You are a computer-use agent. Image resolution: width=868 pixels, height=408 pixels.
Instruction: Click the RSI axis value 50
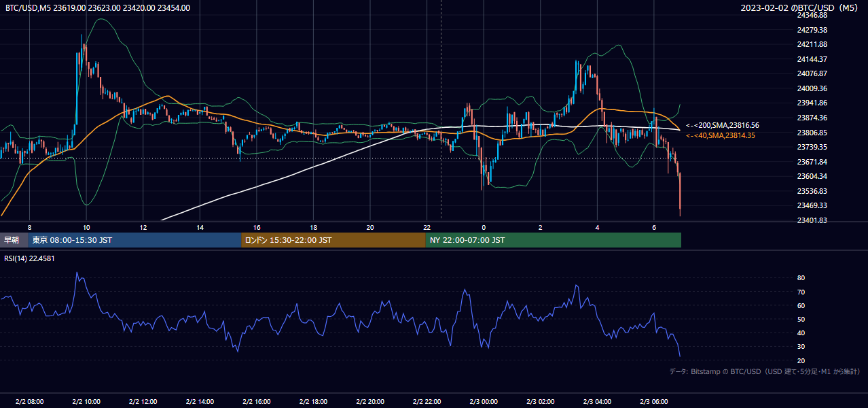click(801, 319)
